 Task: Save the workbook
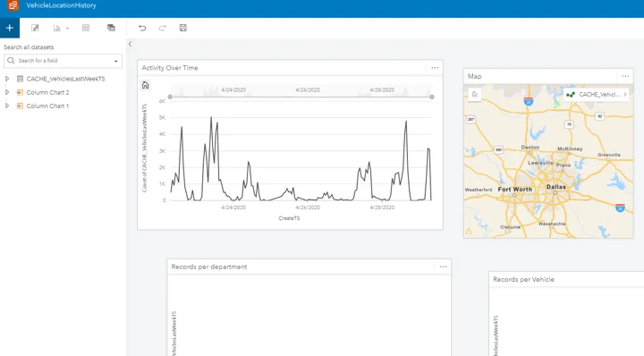[183, 28]
